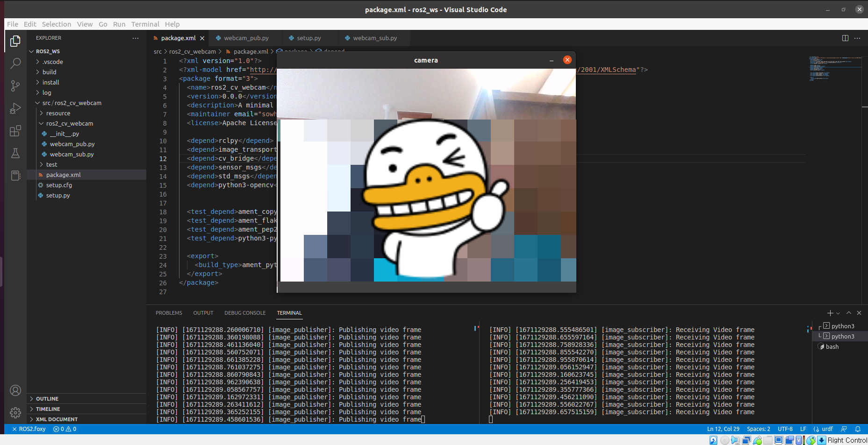Expand the OUTLINE section

[x=86, y=399]
